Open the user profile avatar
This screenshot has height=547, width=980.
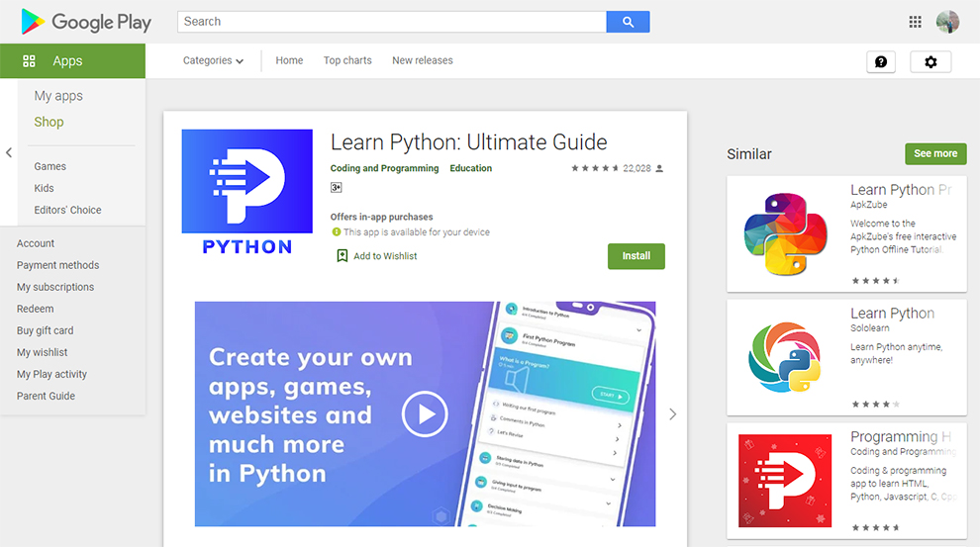point(947,22)
